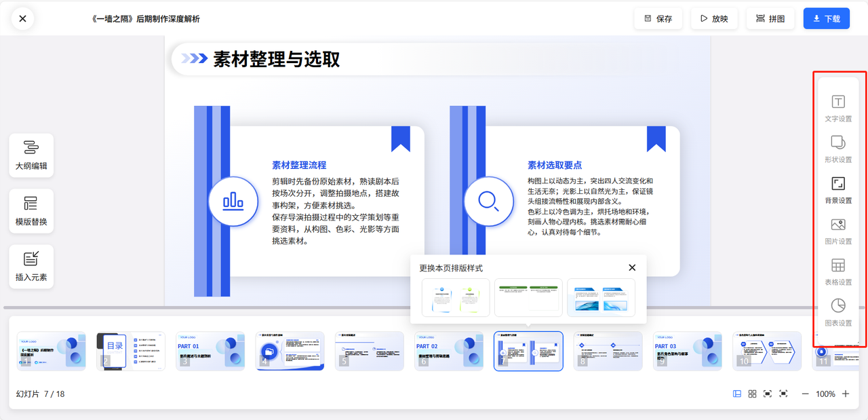This screenshot has height=420, width=868.
Task: Select slide 1 cover thumbnail
Action: tap(52, 351)
